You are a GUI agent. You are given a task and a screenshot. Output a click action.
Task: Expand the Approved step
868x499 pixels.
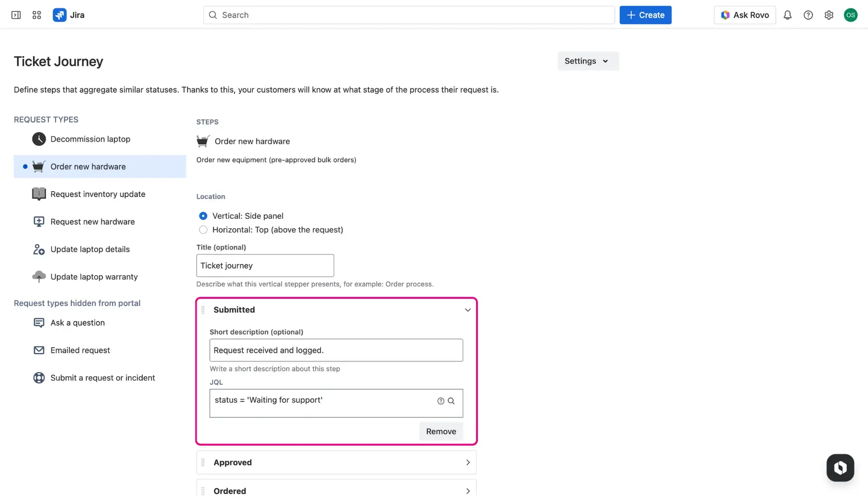[468, 462]
